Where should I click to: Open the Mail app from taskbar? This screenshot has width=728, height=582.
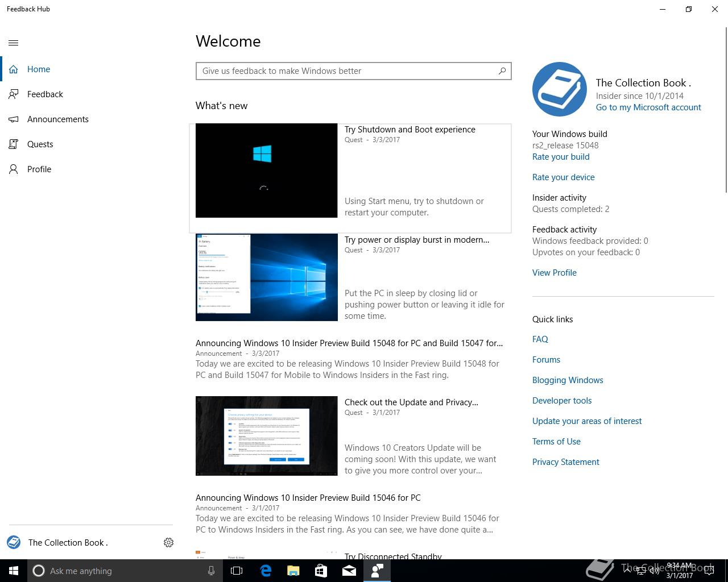click(x=349, y=571)
